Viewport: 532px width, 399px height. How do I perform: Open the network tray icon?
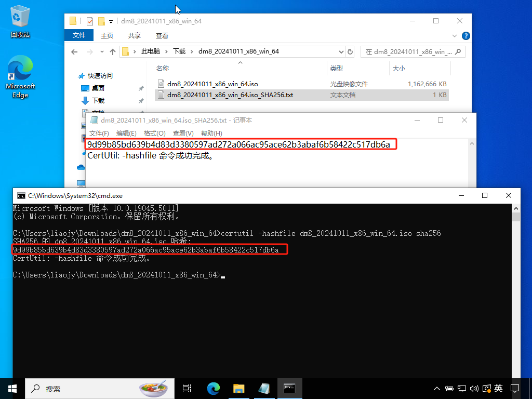pyautogui.click(x=461, y=389)
